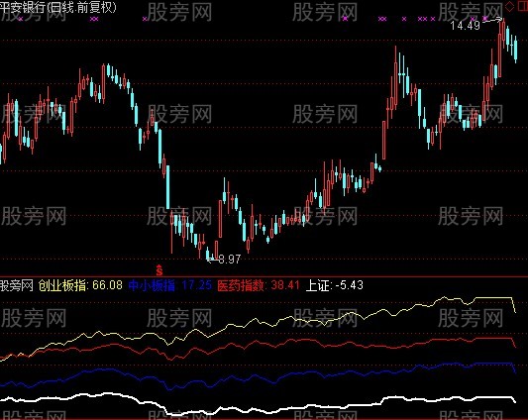Click the 17.25 value

click(x=197, y=285)
